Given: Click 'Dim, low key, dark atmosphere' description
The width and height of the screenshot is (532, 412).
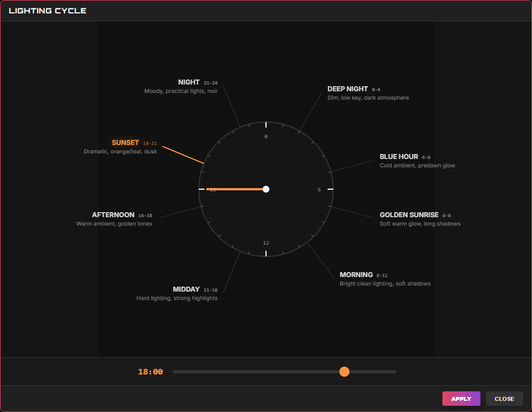Looking at the screenshot, I should click(x=368, y=97).
